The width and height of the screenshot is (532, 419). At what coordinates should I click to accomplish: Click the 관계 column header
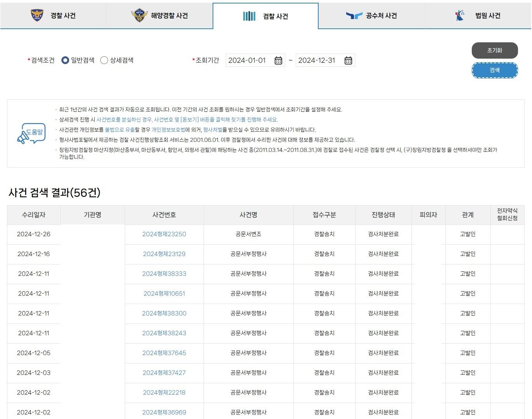coord(468,215)
